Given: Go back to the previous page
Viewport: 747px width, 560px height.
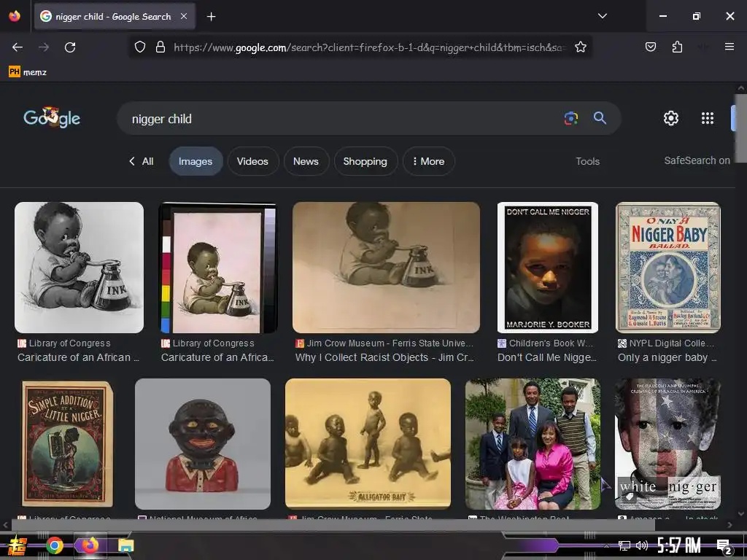Looking at the screenshot, I should (18, 47).
